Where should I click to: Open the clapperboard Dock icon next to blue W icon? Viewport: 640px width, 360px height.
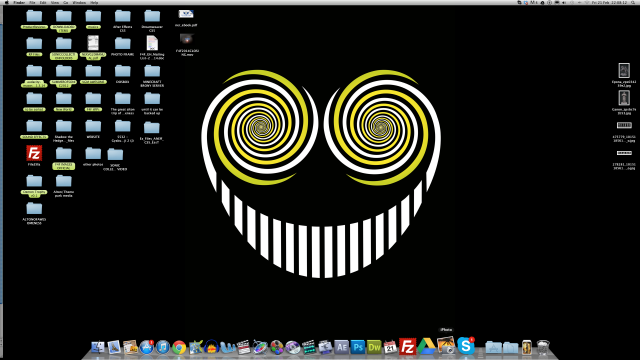244,347
